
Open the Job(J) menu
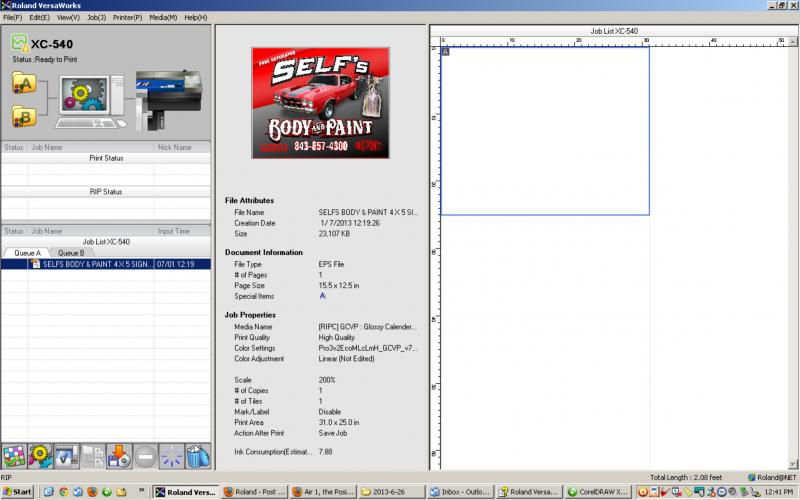[x=96, y=17]
